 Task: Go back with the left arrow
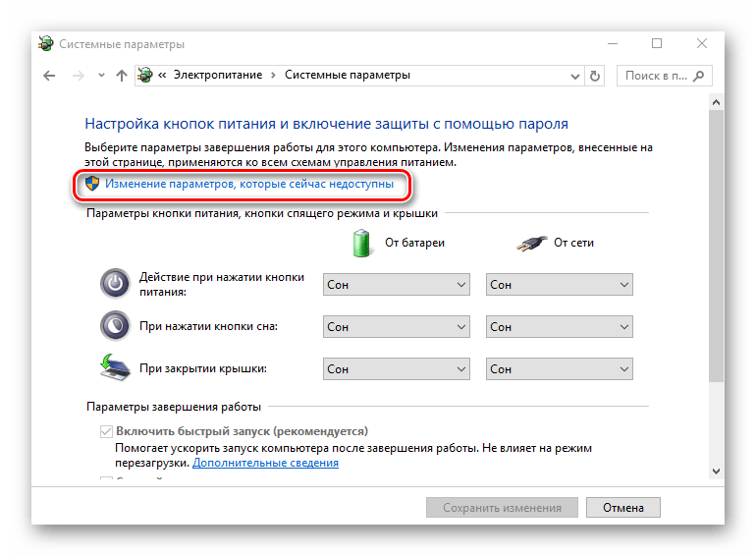[49, 76]
